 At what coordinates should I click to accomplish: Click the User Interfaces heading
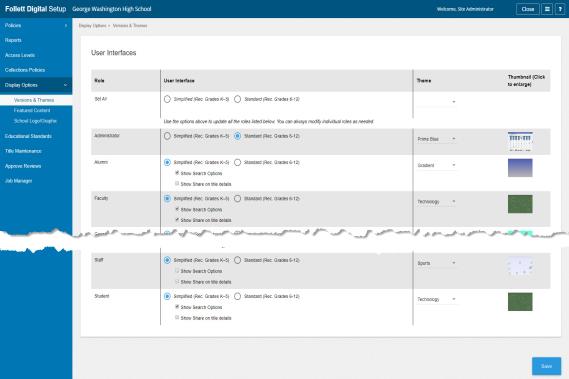[x=114, y=53]
